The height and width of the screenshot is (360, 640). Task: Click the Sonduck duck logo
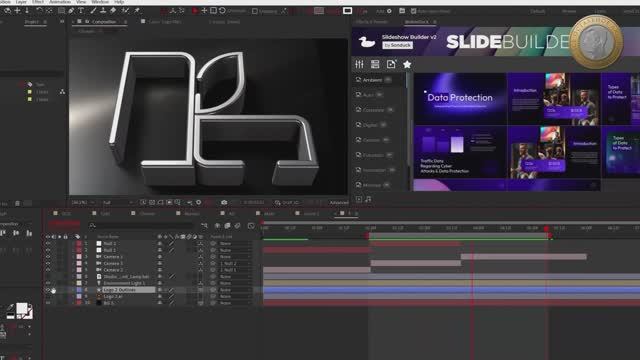pyautogui.click(x=367, y=42)
